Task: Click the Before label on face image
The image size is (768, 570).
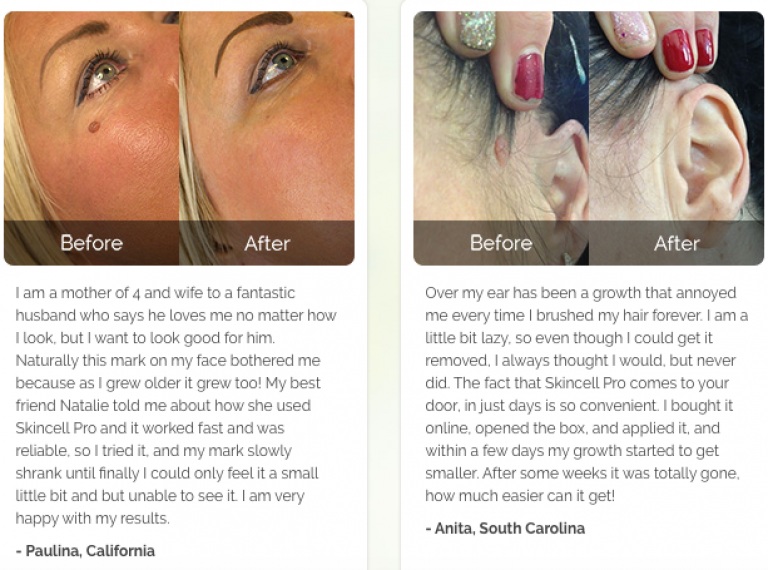Action: point(92,243)
